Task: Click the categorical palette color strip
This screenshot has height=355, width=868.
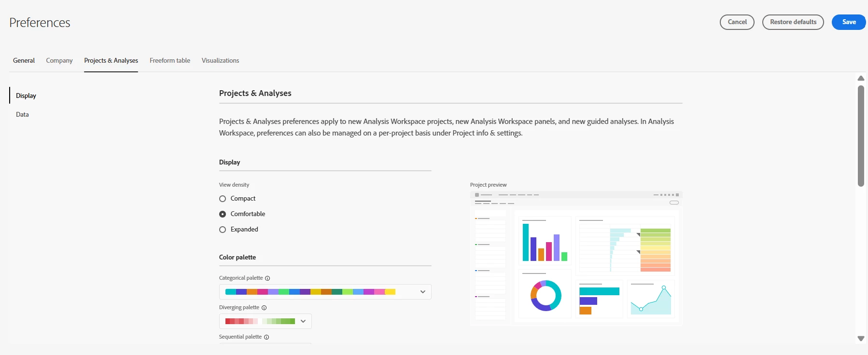Action: (310, 292)
